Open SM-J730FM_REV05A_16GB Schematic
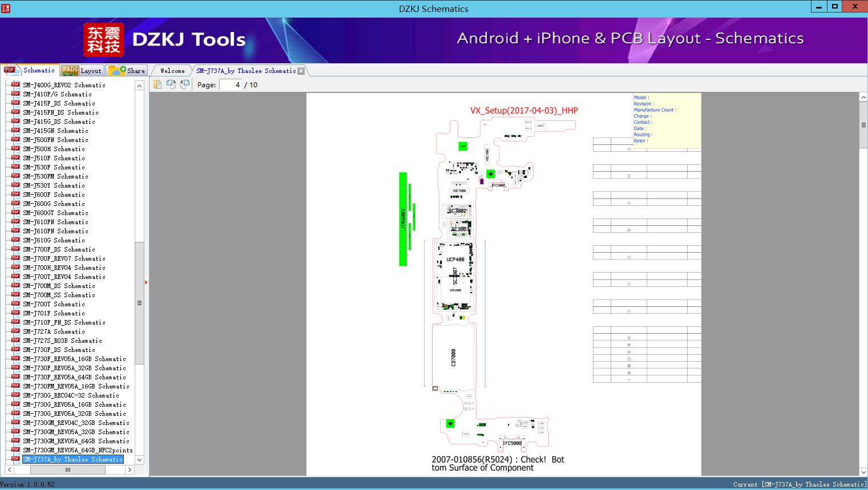 pyautogui.click(x=76, y=386)
